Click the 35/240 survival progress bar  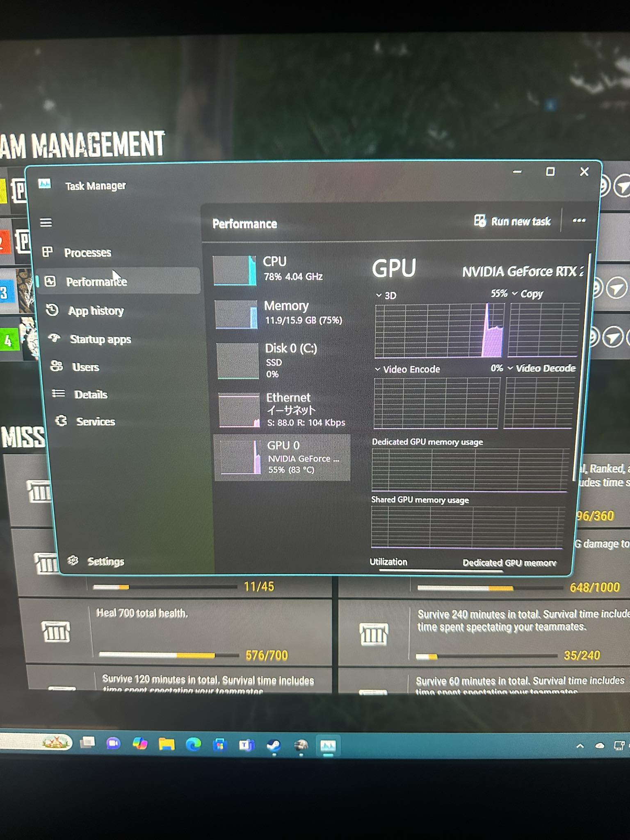pyautogui.click(x=486, y=656)
